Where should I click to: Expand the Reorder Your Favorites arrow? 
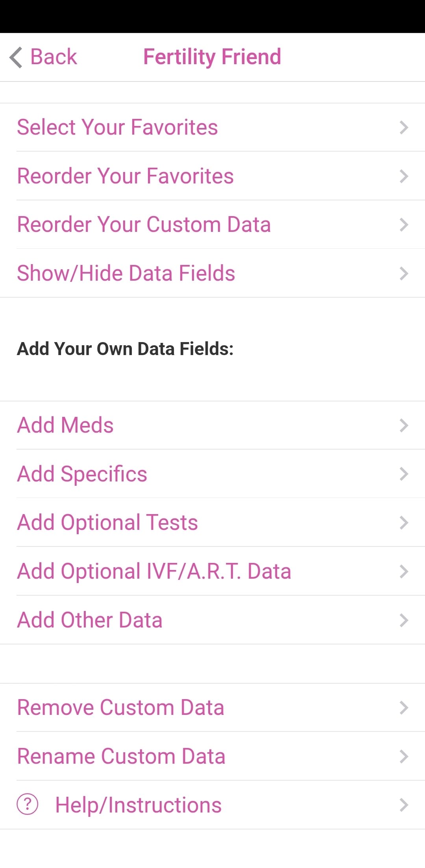(404, 176)
